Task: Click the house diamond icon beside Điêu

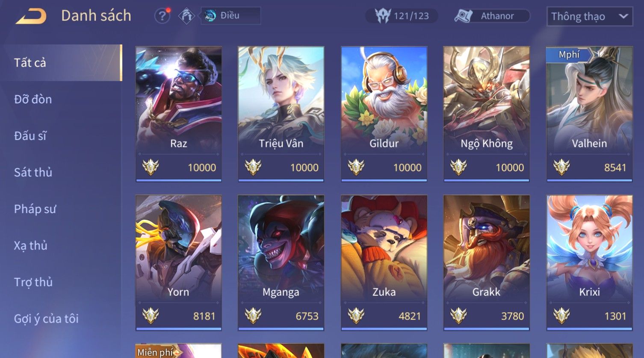Action: 186,16
